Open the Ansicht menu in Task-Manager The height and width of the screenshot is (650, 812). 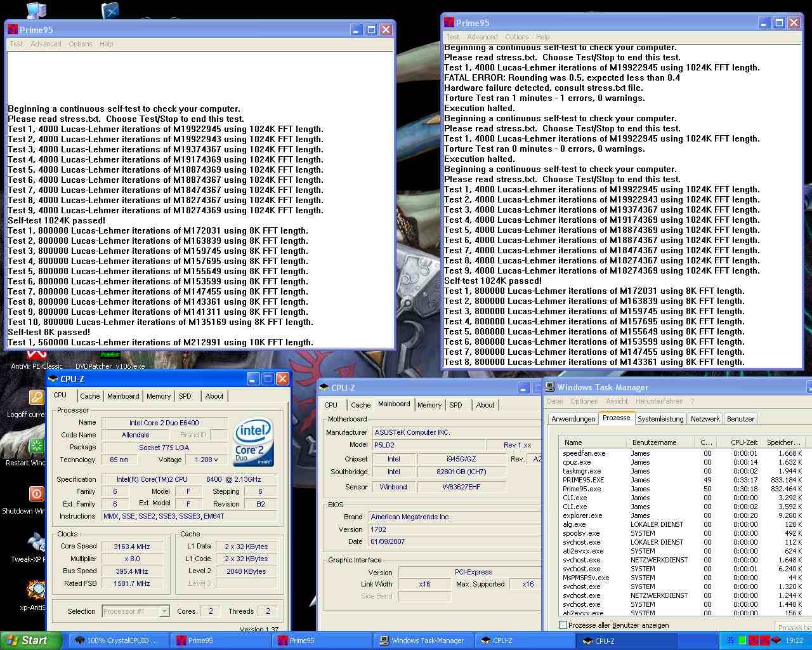click(x=617, y=401)
